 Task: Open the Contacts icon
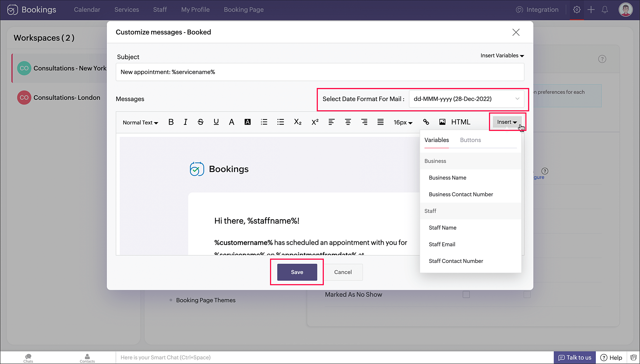coord(87,358)
